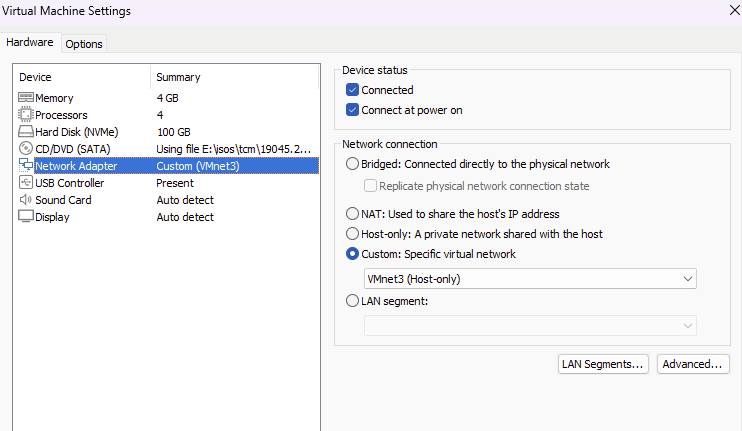Screen dimensions: 742x431
Task: Select the LAN segment radio button
Action: 352,301
